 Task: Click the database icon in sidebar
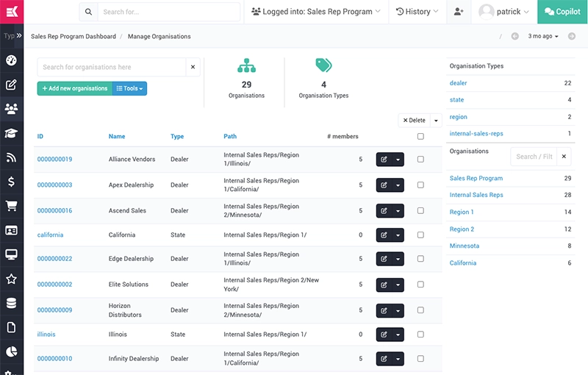(x=11, y=303)
